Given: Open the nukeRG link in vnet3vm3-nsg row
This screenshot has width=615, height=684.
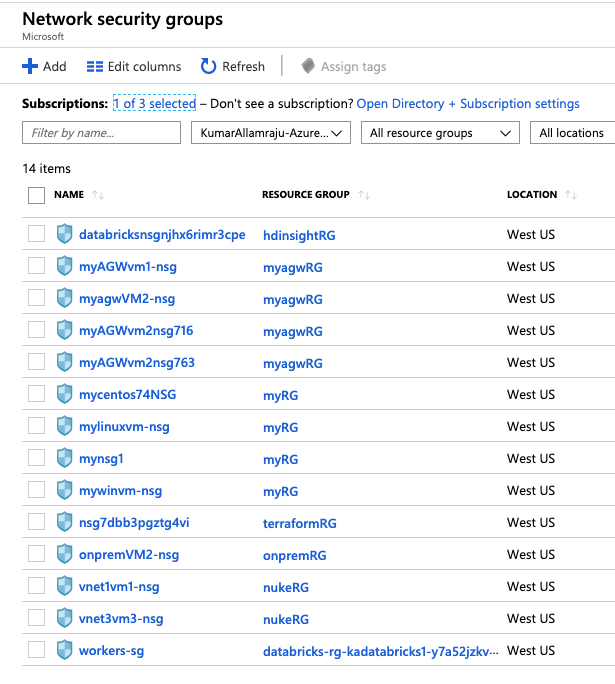Looking at the screenshot, I should click(286, 619).
